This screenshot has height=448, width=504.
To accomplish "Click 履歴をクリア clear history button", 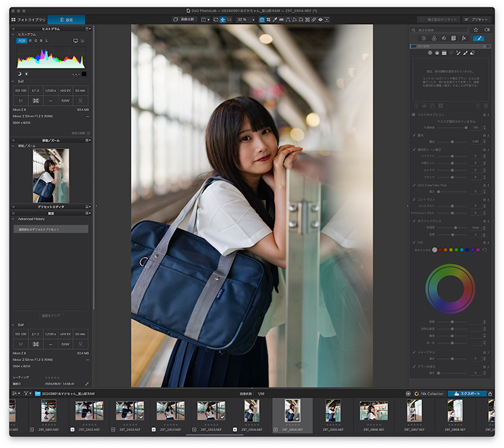I will (51, 316).
